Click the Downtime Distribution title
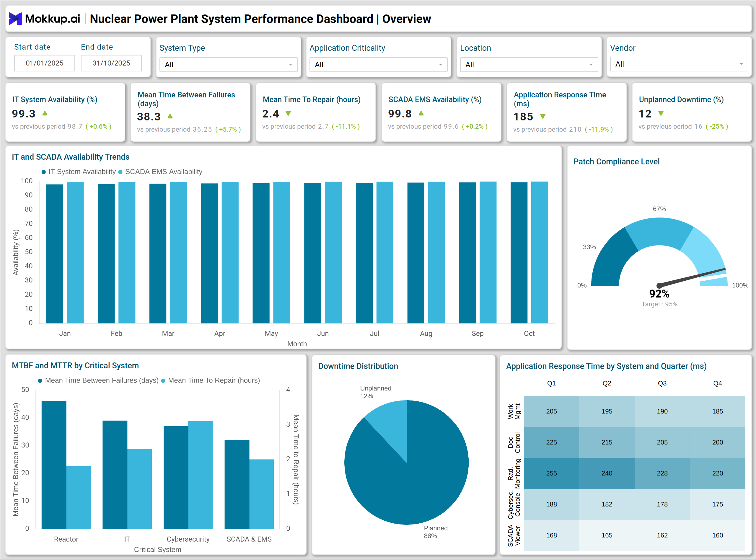The height and width of the screenshot is (559, 756). click(x=358, y=366)
